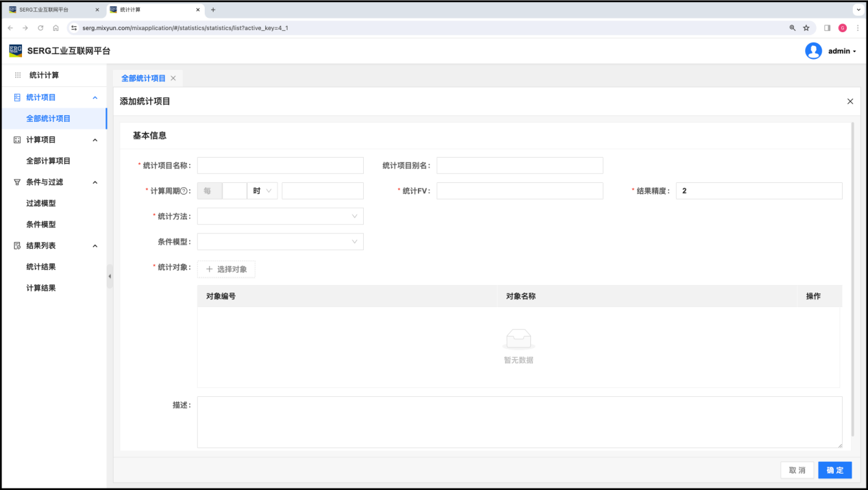Click the help icon beside 计算周期

pyautogui.click(x=184, y=191)
